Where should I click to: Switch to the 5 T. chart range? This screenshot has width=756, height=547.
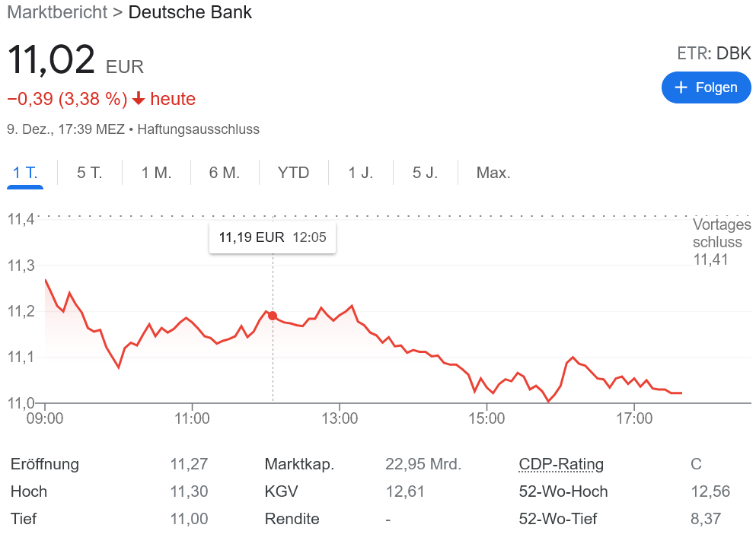coord(90,173)
